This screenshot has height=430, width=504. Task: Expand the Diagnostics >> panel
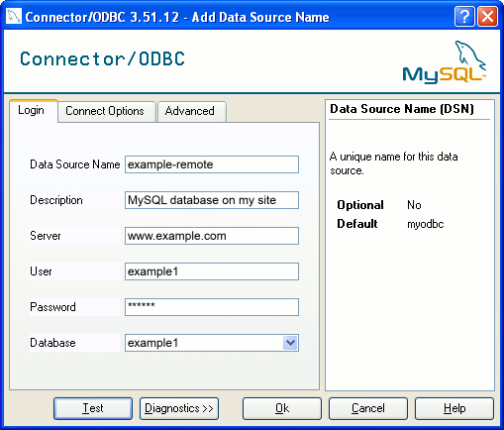point(179,408)
